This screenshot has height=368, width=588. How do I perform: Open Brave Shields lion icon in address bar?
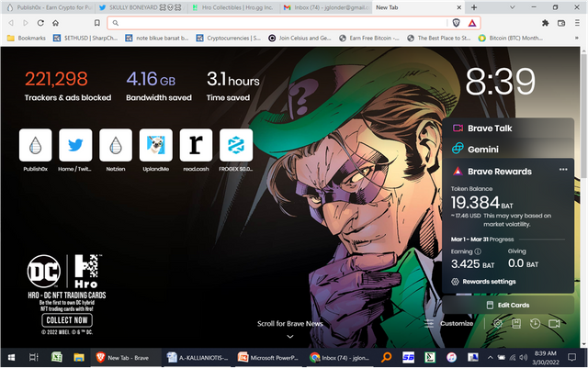456,23
